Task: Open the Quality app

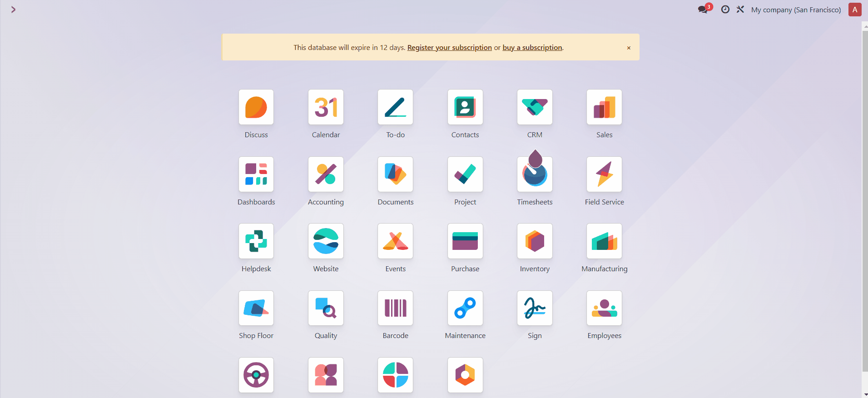Action: tap(326, 308)
